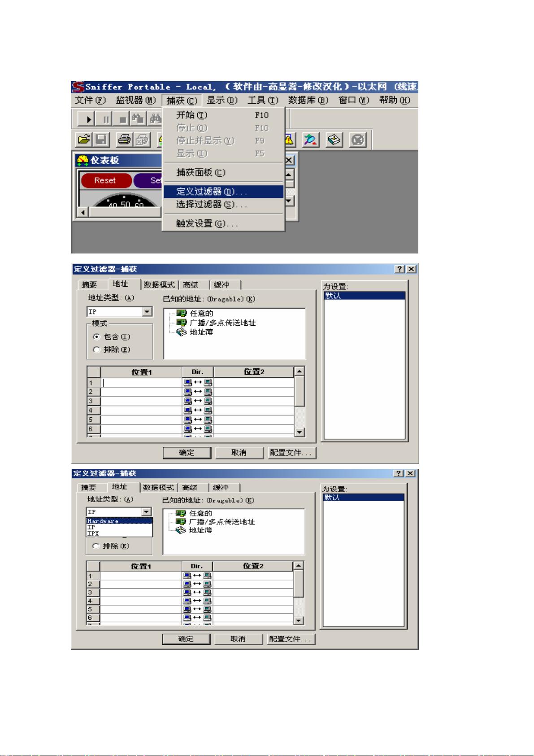The width and height of the screenshot is (534, 756).
Task: Click row 1 Dir. arrows in first filter dialog
Action: click(198, 383)
